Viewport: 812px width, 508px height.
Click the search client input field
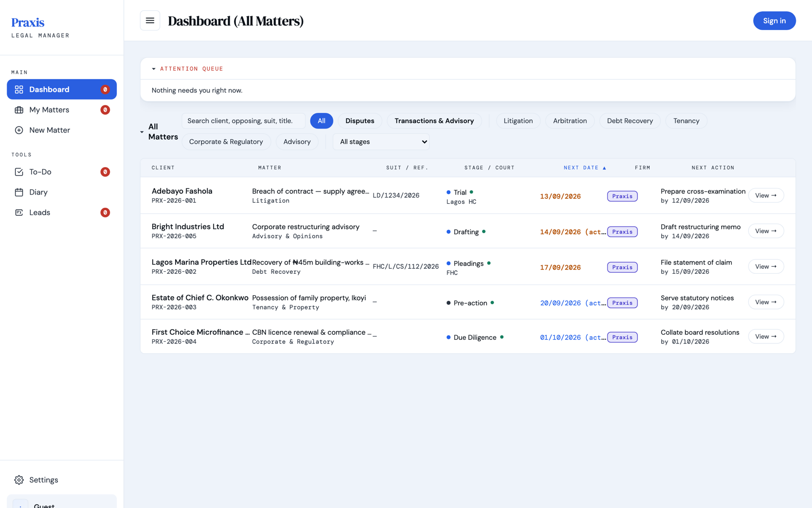click(x=244, y=121)
